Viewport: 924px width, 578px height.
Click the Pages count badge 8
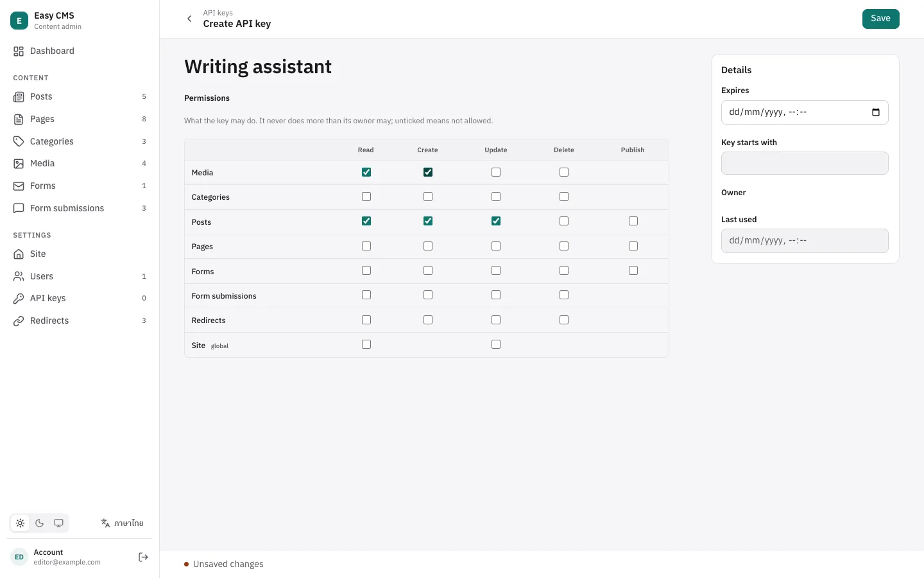point(144,119)
